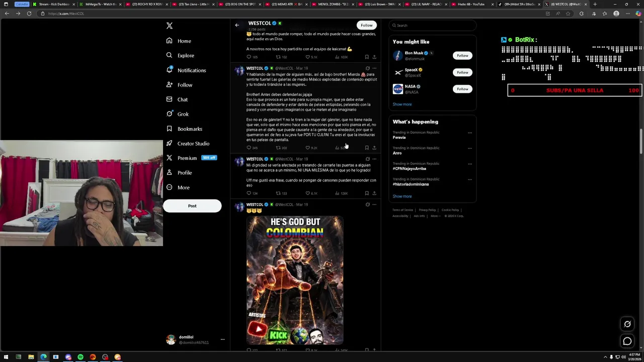Follow NASA

[462, 89]
